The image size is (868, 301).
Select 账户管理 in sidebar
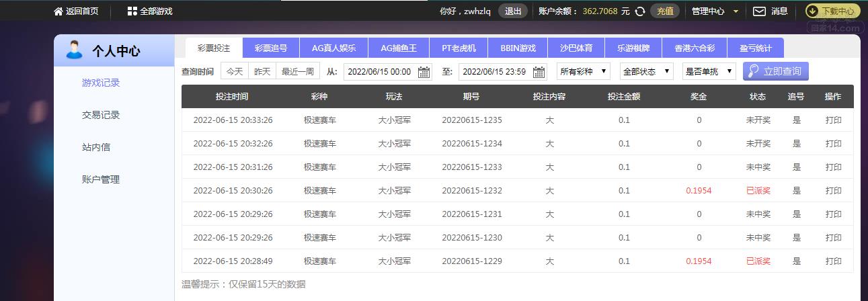(x=101, y=179)
